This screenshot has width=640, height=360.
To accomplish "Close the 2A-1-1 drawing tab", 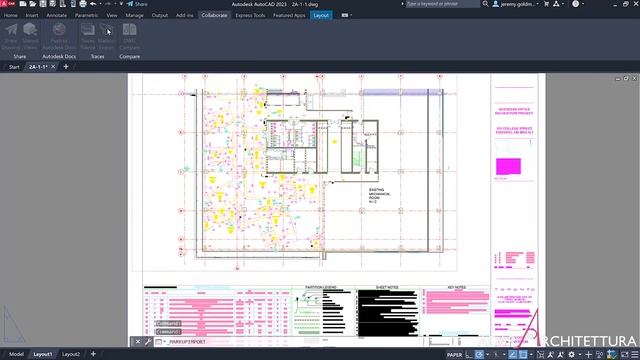I will (x=53, y=67).
